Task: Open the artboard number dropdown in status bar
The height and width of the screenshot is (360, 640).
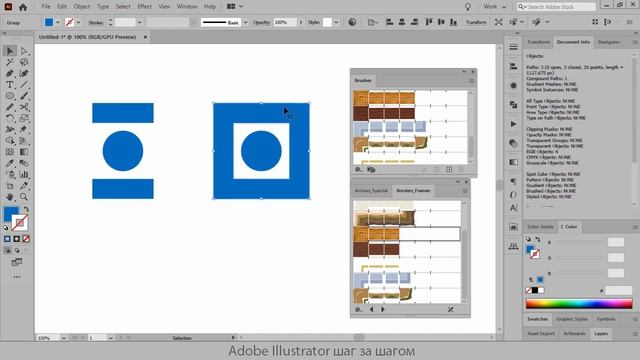Action: coord(111,338)
